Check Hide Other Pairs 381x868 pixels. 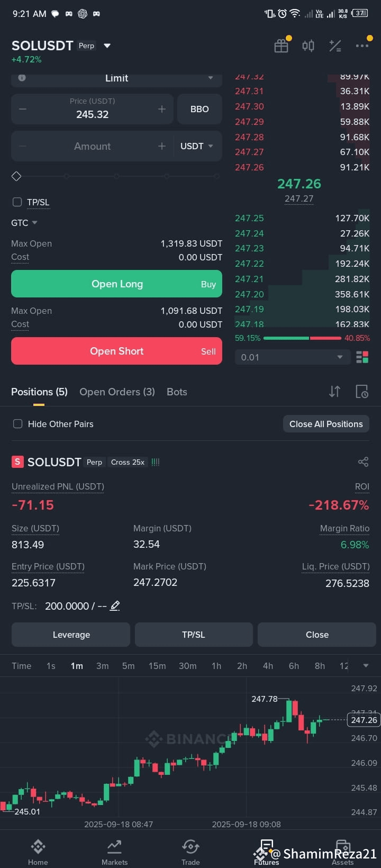pyautogui.click(x=17, y=424)
